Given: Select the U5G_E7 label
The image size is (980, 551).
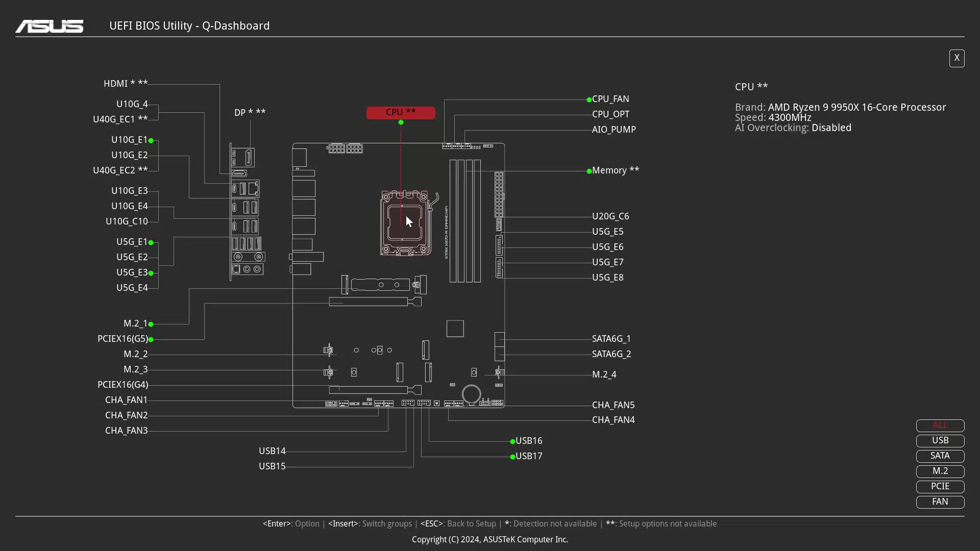Looking at the screenshot, I should click(608, 262).
